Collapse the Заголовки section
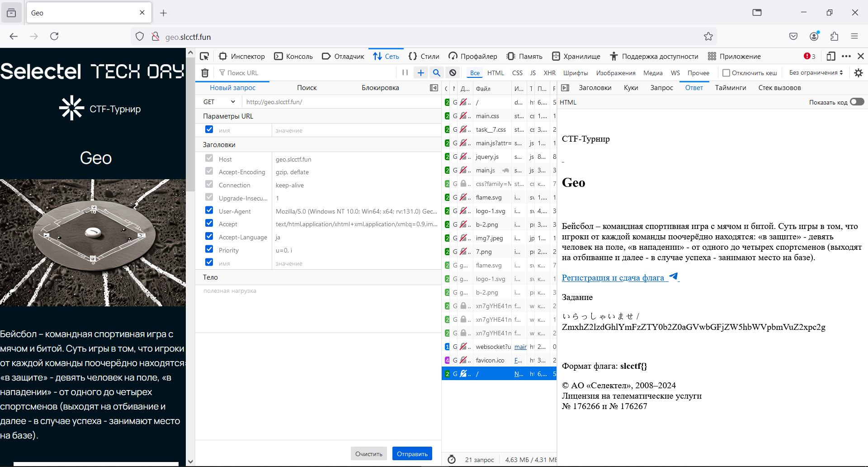 pyautogui.click(x=318, y=145)
